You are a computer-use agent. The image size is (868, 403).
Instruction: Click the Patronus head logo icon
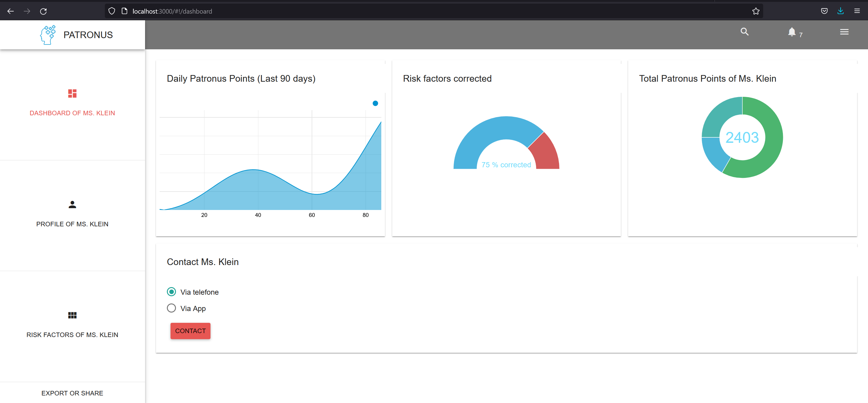48,35
